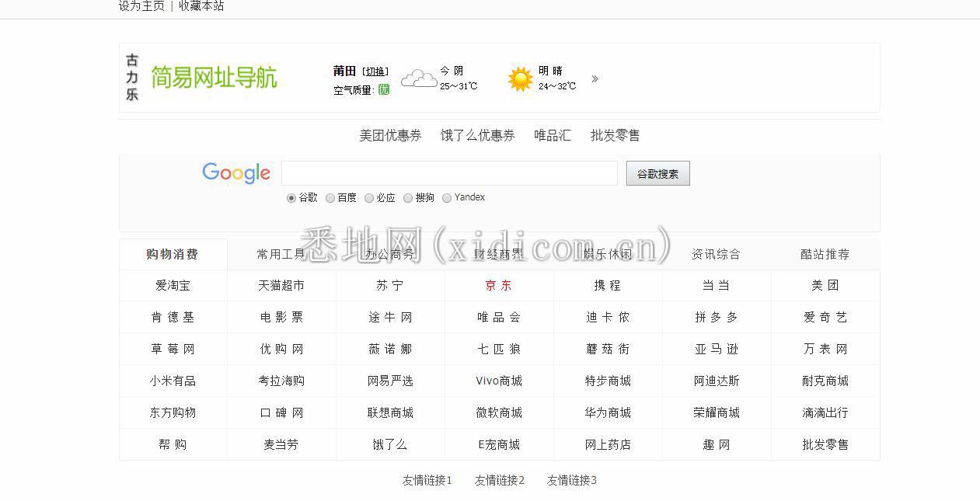Select the 谷歌 search engine radio button
The width and height of the screenshot is (980, 501).
click(x=291, y=198)
